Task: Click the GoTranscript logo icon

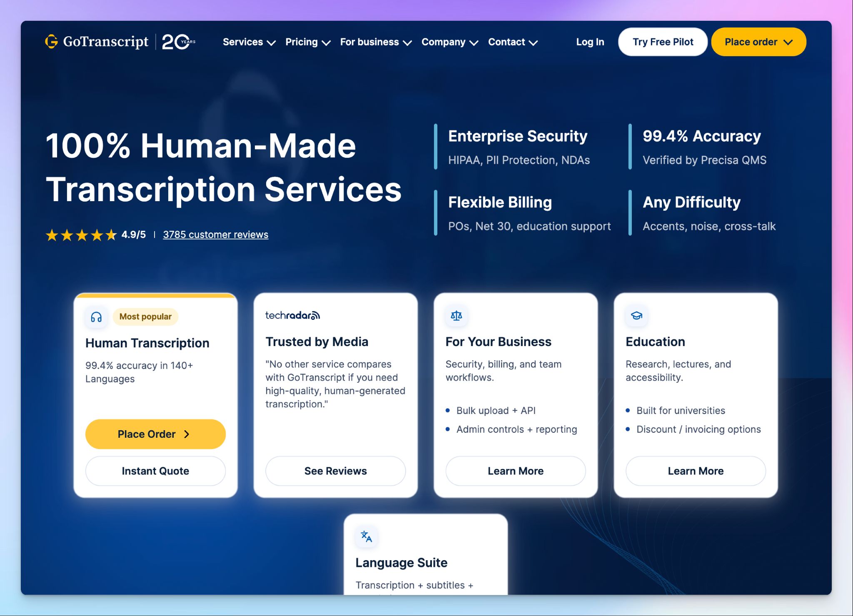Action: (x=52, y=42)
